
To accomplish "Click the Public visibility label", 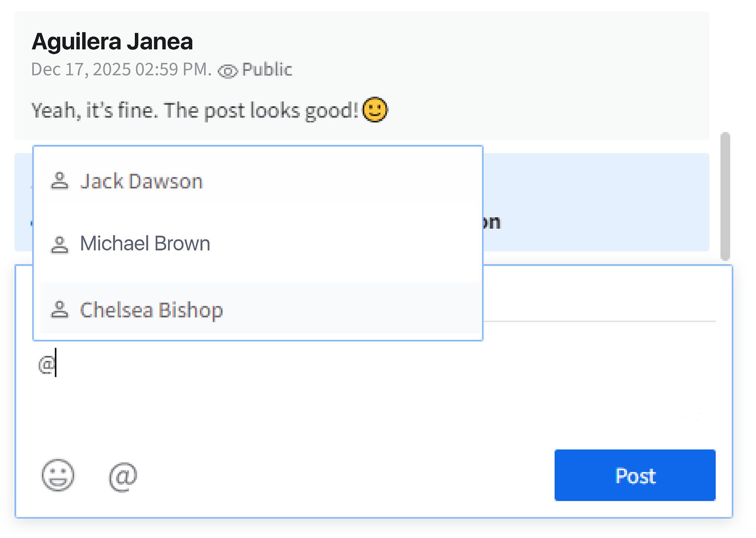I will tap(267, 69).
